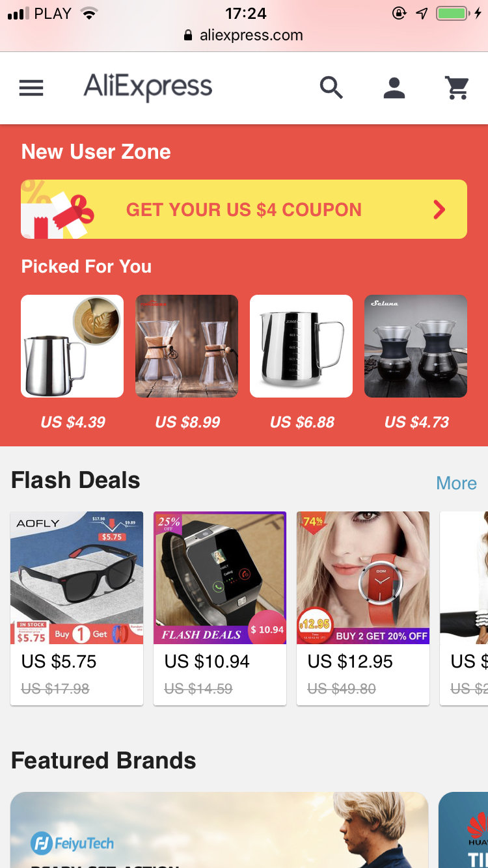This screenshot has height=868, width=488.
Task: Tap the search magnifier icon
Action: click(x=331, y=87)
